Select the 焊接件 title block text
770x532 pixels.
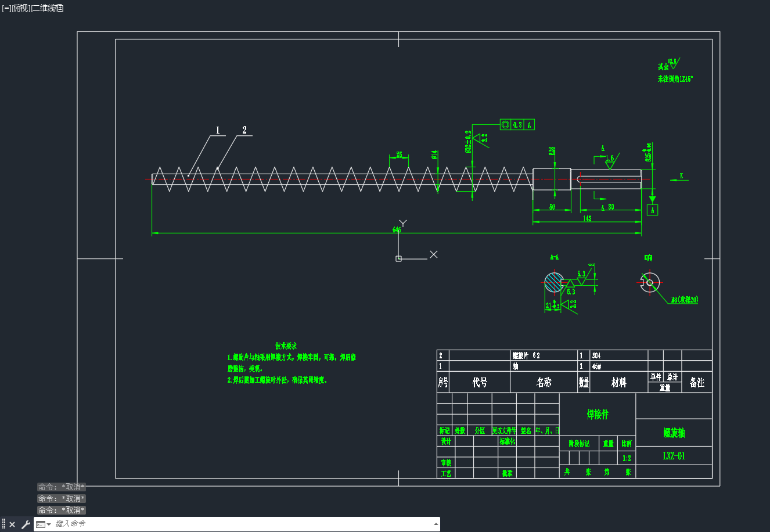pos(598,415)
